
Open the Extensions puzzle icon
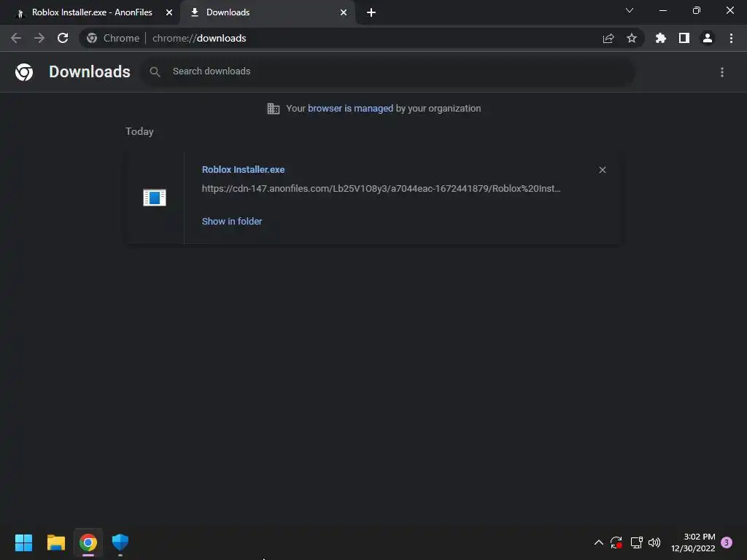[661, 38]
